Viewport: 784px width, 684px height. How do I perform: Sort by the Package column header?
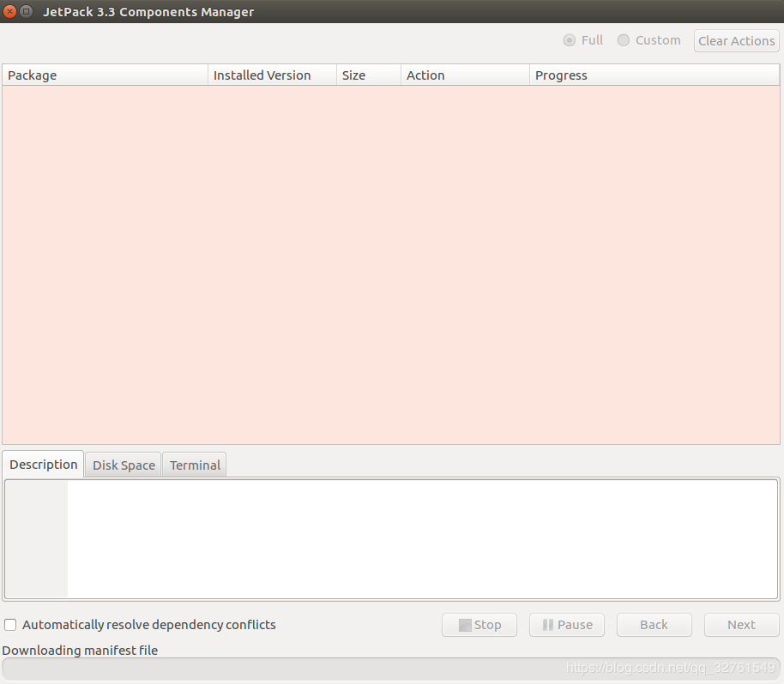pyautogui.click(x=105, y=75)
